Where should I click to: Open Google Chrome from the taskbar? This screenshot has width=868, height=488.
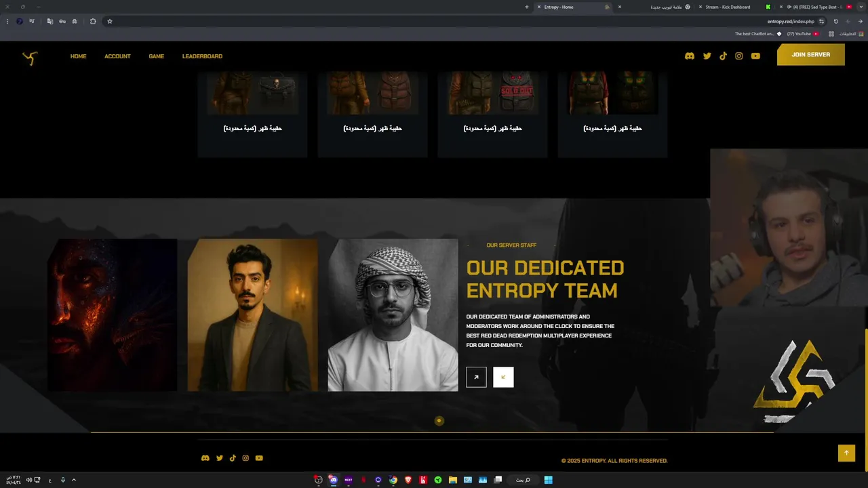click(393, 480)
